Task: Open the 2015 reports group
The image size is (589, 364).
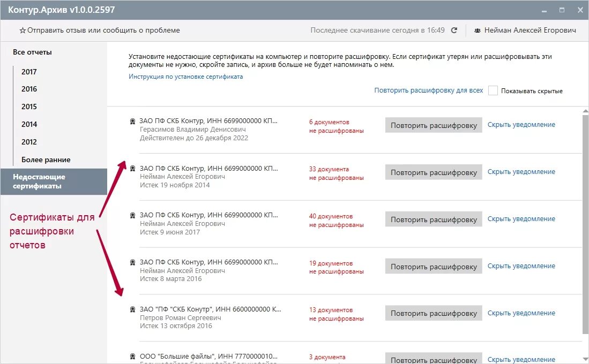Action: 29,107
